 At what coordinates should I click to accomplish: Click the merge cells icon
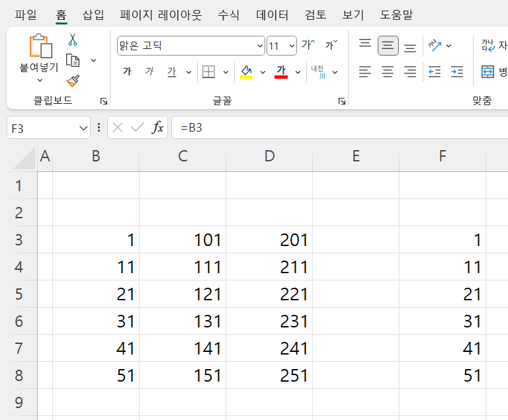click(487, 71)
